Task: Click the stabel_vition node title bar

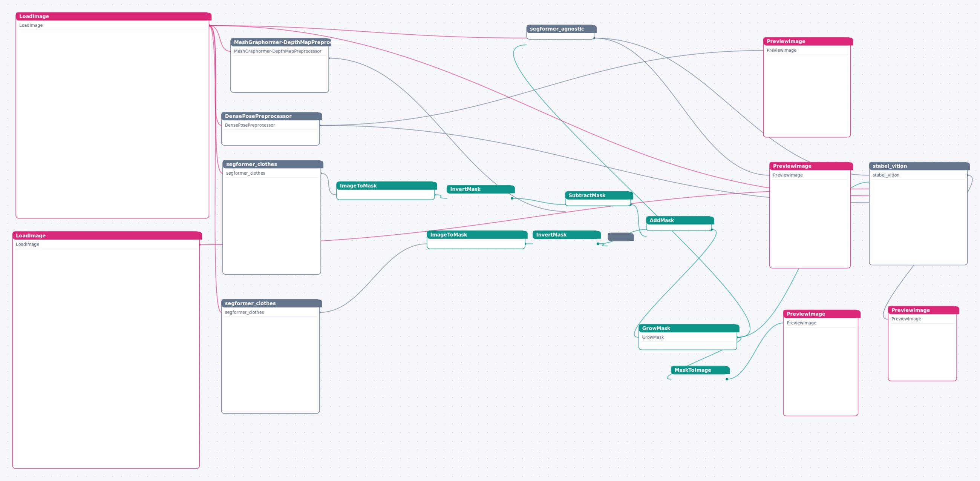Action: pyautogui.click(x=919, y=166)
